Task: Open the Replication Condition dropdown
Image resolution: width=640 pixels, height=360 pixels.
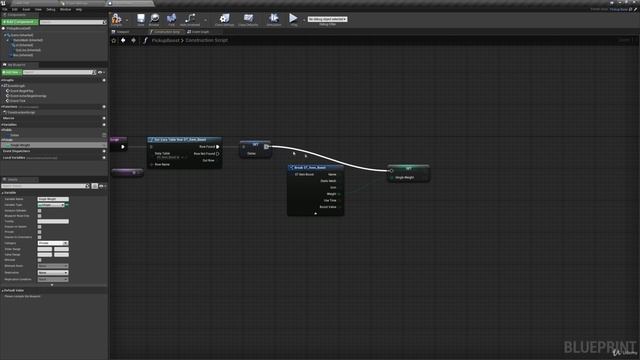Action: [x=53, y=280]
